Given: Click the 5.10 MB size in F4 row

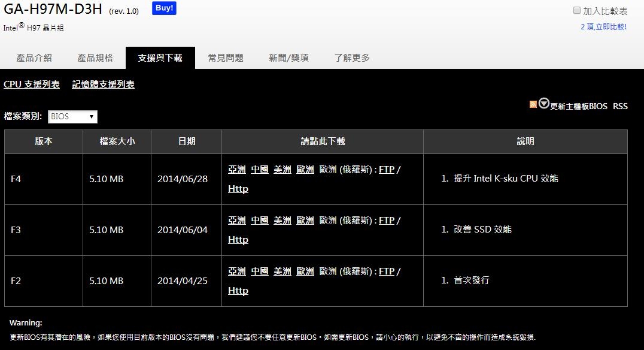Looking at the screenshot, I should (107, 179).
